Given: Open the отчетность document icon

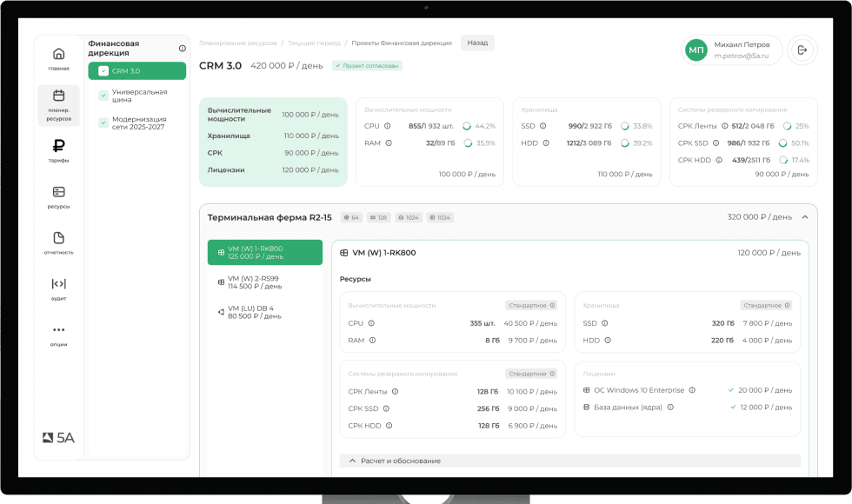Looking at the screenshot, I should [x=58, y=238].
